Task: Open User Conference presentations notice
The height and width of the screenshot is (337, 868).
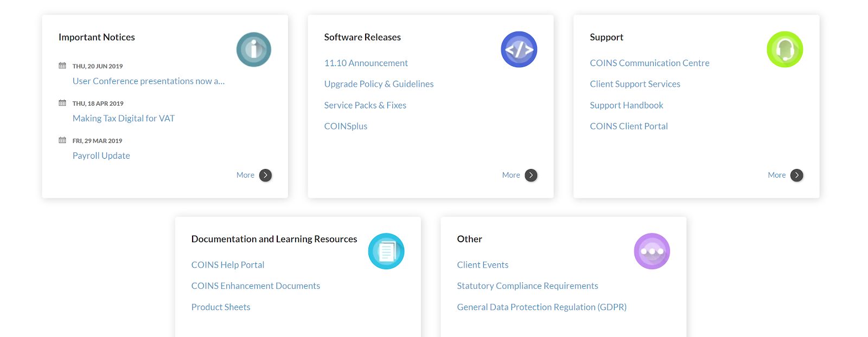Action: [x=148, y=81]
